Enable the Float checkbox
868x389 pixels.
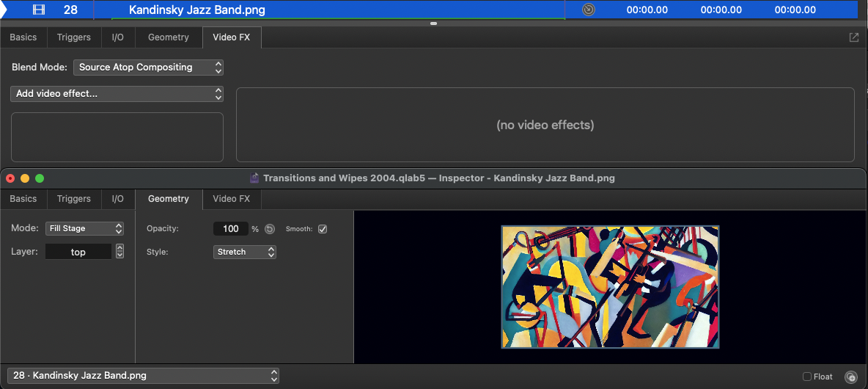coord(807,377)
